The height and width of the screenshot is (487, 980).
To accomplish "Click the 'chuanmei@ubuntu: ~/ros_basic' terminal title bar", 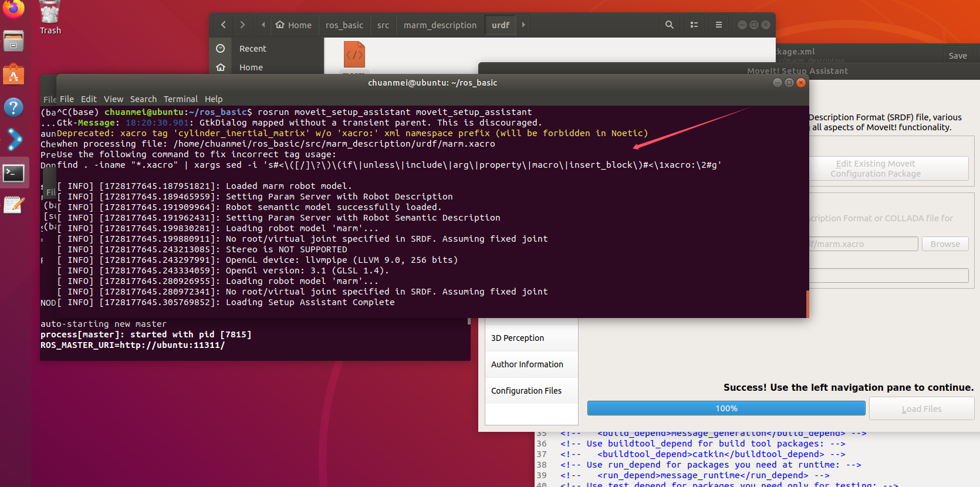I will pyautogui.click(x=432, y=83).
